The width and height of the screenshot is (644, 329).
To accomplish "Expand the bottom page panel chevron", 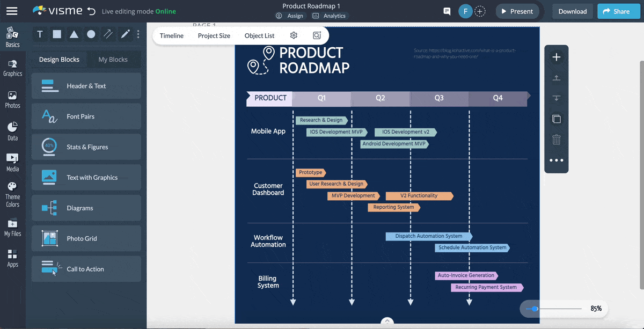I will (x=387, y=320).
